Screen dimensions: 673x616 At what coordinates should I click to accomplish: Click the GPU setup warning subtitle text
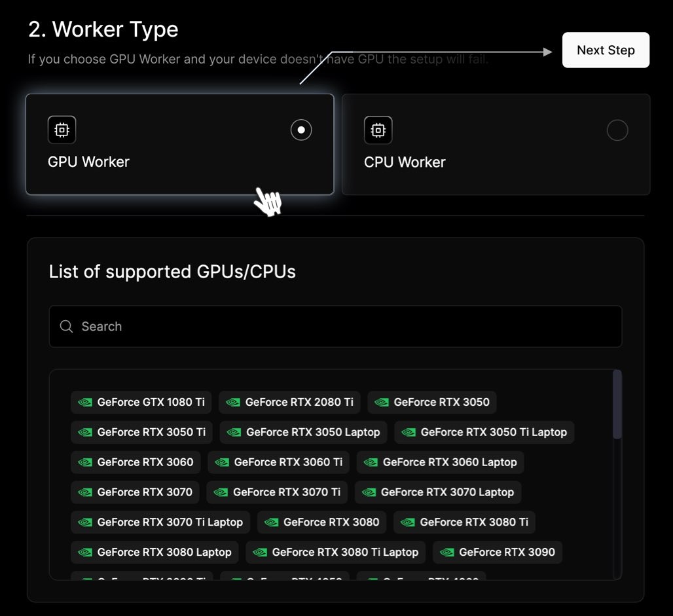pyautogui.click(x=258, y=59)
